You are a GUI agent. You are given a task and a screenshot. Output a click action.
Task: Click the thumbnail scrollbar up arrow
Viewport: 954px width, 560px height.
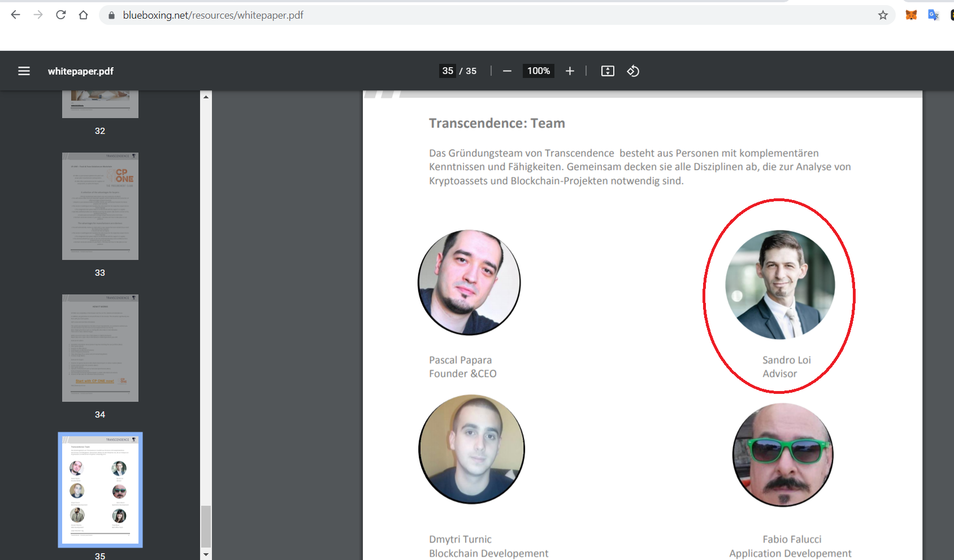[x=206, y=97]
